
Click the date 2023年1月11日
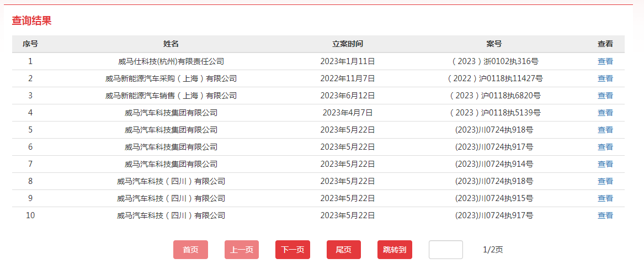point(348,62)
